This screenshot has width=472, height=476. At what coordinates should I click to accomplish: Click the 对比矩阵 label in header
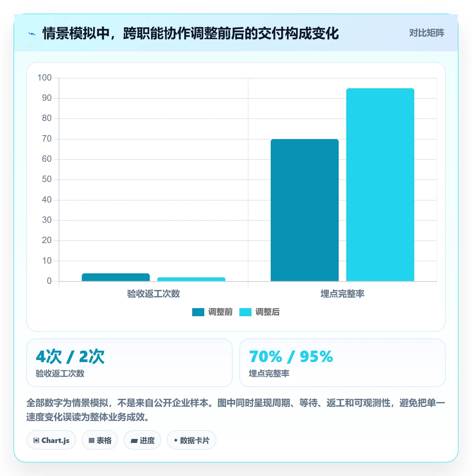[x=426, y=33]
